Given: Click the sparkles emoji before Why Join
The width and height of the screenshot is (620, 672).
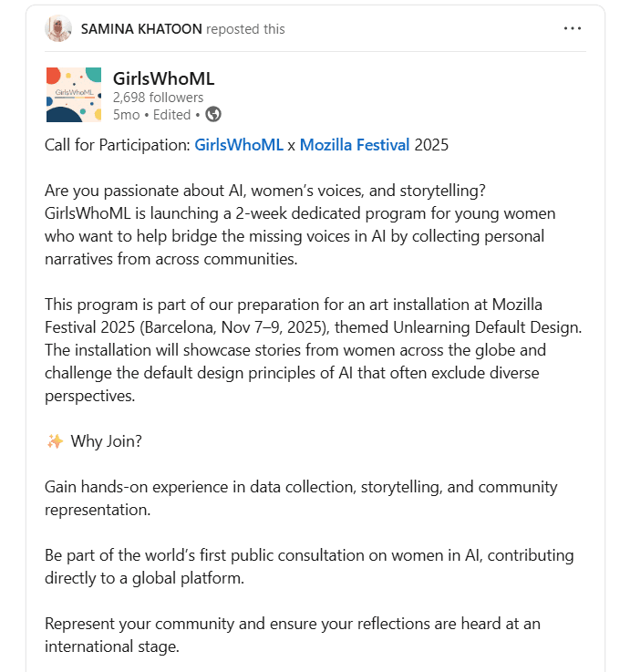Looking at the screenshot, I should click(55, 441).
